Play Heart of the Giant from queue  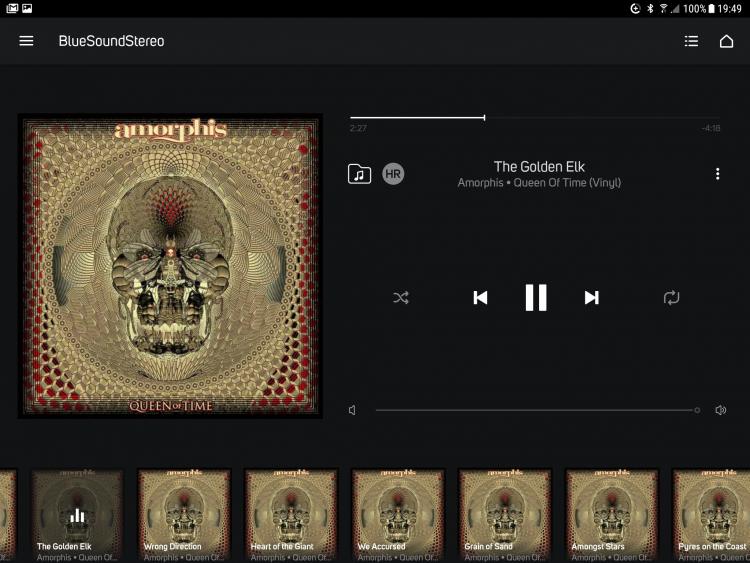(x=291, y=515)
